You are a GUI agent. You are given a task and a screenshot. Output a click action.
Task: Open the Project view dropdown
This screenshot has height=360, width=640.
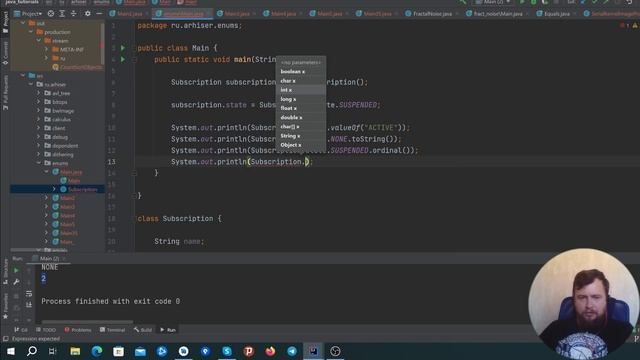click(28, 13)
